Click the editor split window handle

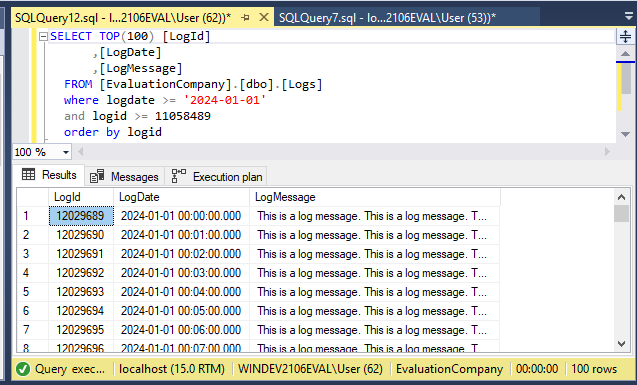coord(625,37)
